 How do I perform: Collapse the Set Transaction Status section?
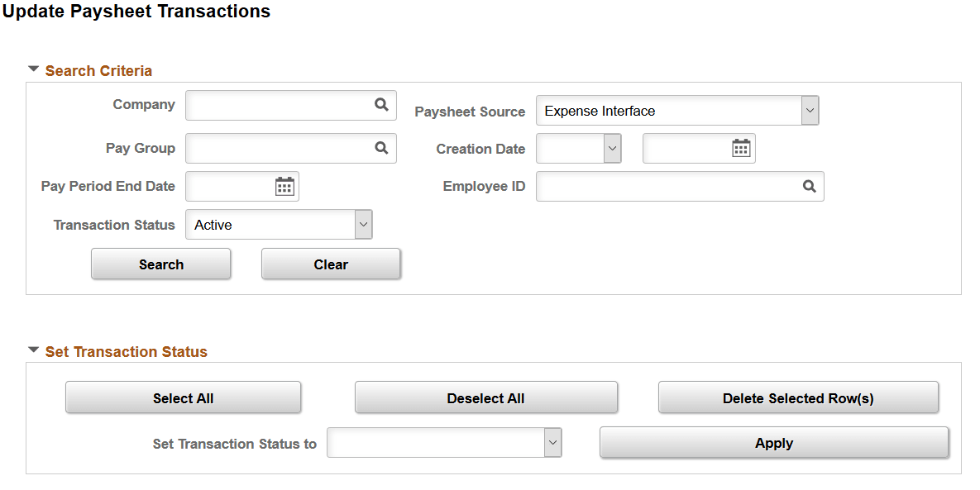[32, 351]
